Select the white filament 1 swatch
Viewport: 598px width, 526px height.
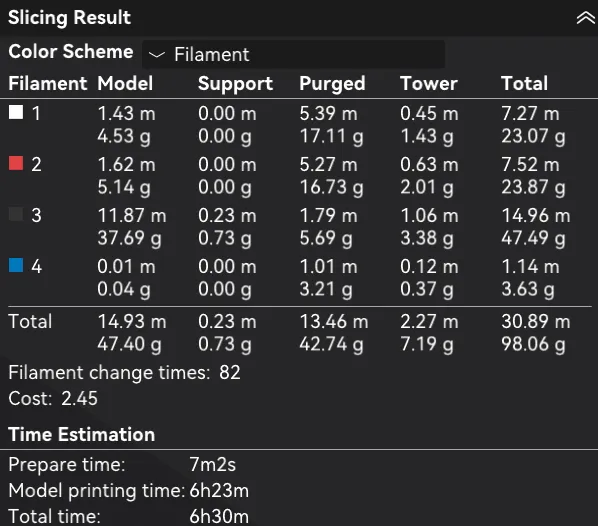[16, 113]
